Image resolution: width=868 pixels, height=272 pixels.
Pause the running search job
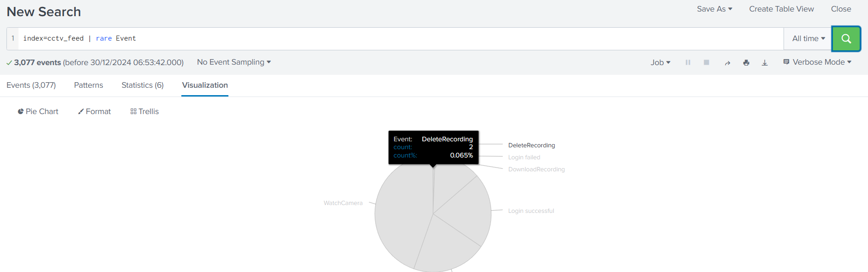coord(688,62)
